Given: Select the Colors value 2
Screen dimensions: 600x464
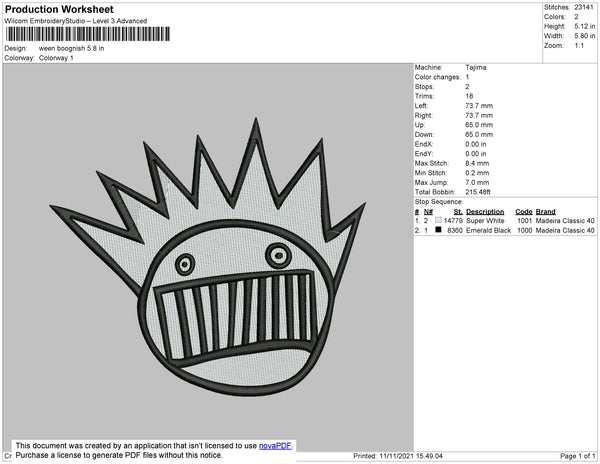Looking at the screenshot, I should [576, 17].
